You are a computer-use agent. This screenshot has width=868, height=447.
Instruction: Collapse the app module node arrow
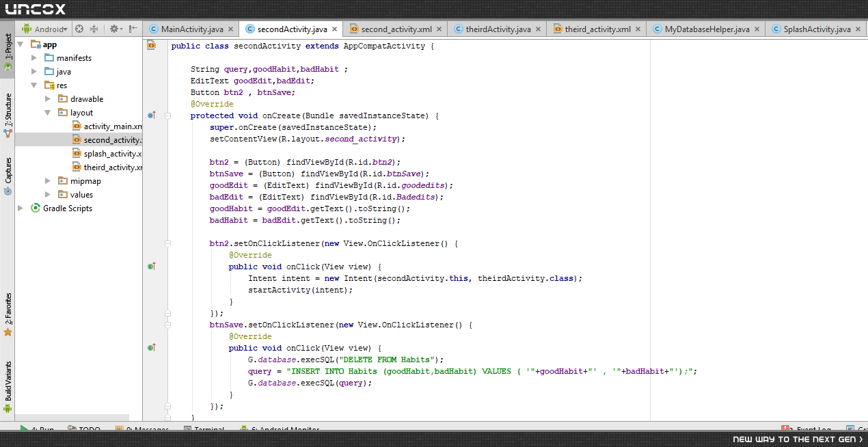[x=21, y=44]
